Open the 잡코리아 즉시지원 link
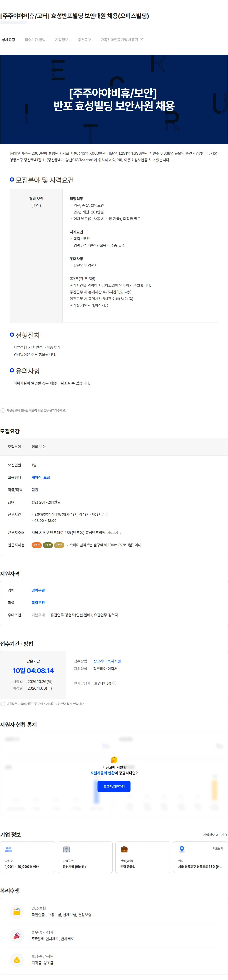This screenshot has width=228, height=980. click(107, 661)
